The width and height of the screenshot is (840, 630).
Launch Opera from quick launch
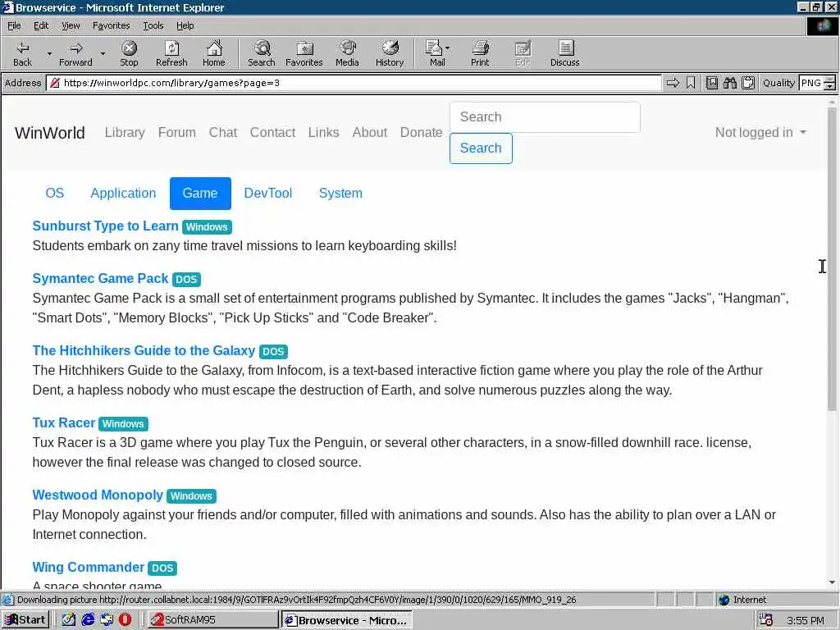125,620
